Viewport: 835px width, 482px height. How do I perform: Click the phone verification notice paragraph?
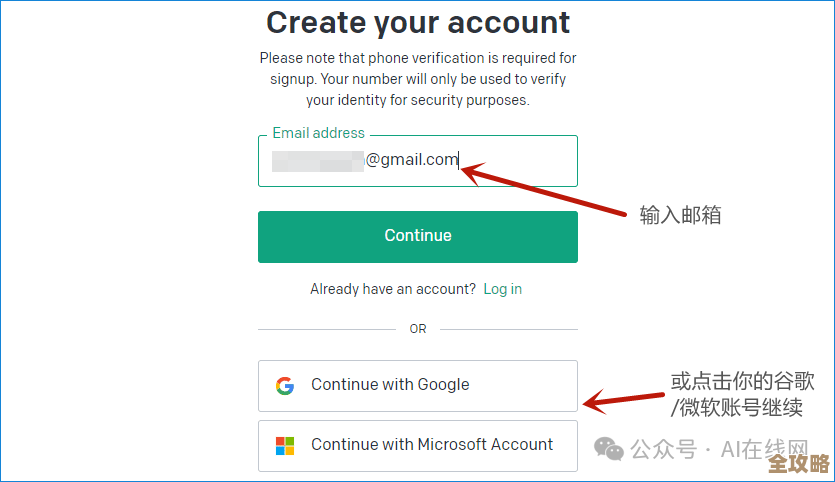pos(418,79)
